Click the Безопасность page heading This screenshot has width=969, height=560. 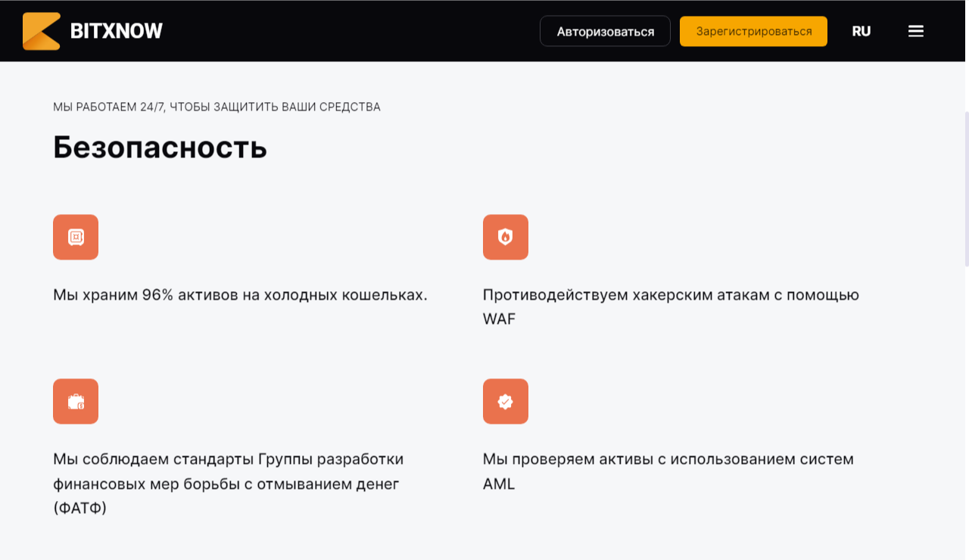[x=159, y=148]
